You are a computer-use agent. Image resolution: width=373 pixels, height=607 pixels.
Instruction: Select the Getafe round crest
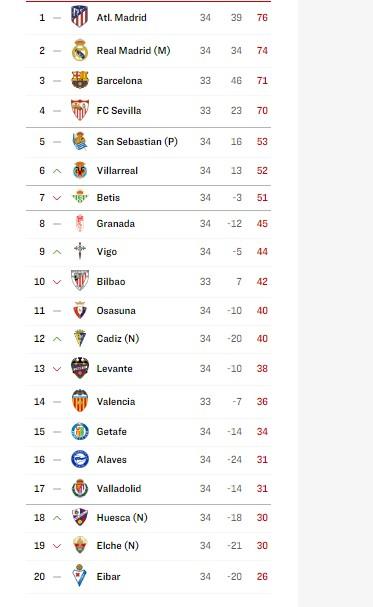(80, 431)
